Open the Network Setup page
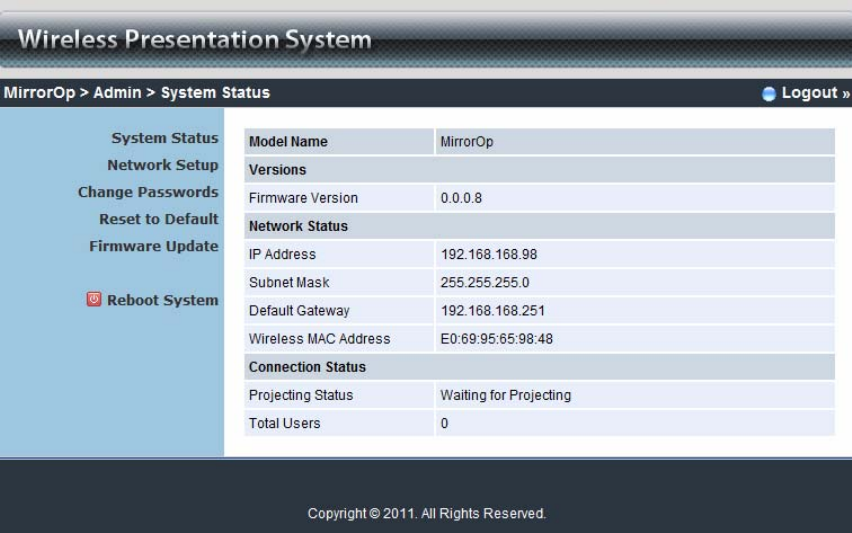The image size is (852, 533). pos(162,165)
